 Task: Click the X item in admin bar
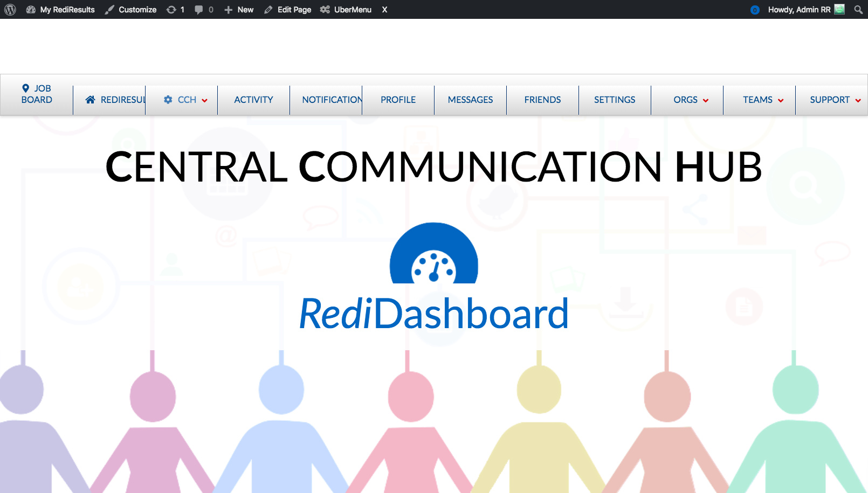click(x=384, y=10)
